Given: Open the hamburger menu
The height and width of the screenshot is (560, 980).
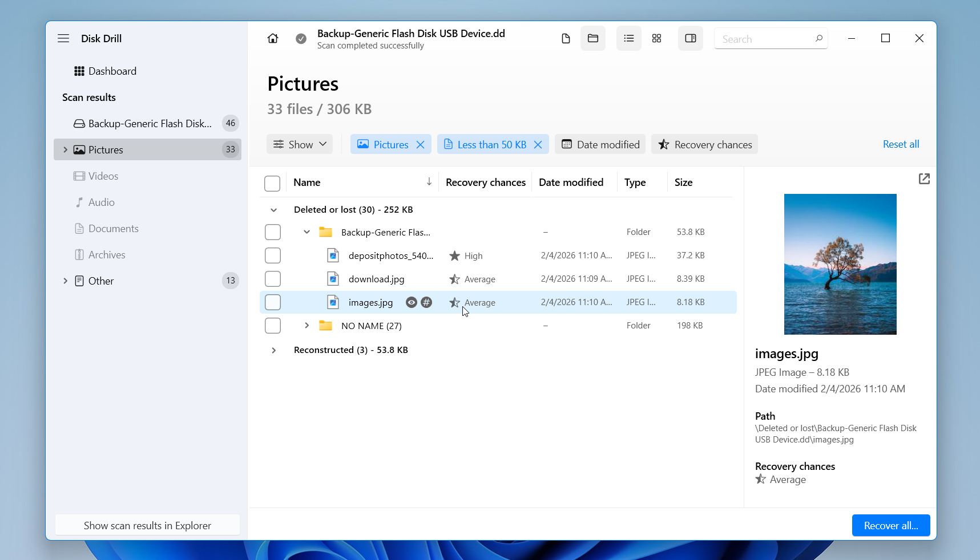Looking at the screenshot, I should tap(63, 38).
